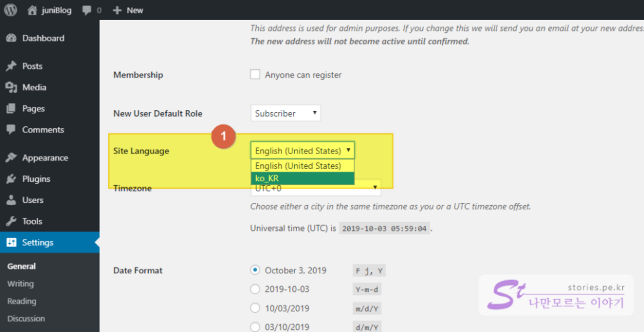Click the Posts pushpin icon
The height and width of the screenshot is (332, 644).
coord(11,66)
